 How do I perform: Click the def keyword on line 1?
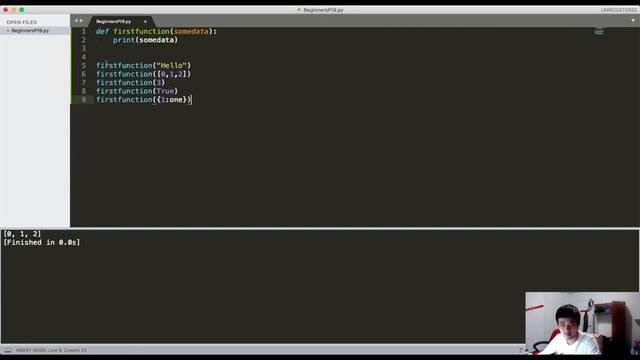pyautogui.click(x=102, y=31)
